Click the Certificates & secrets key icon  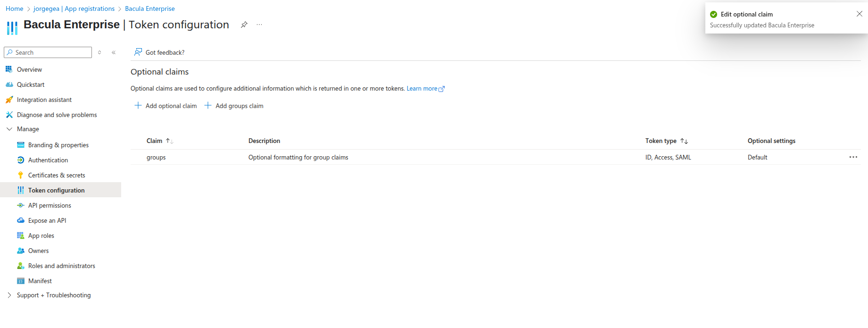point(21,175)
